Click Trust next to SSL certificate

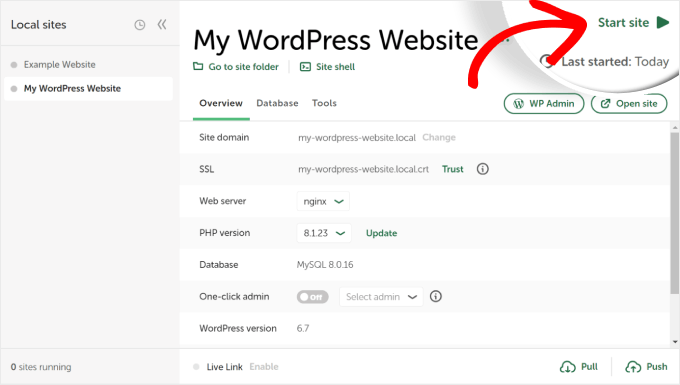tap(452, 169)
